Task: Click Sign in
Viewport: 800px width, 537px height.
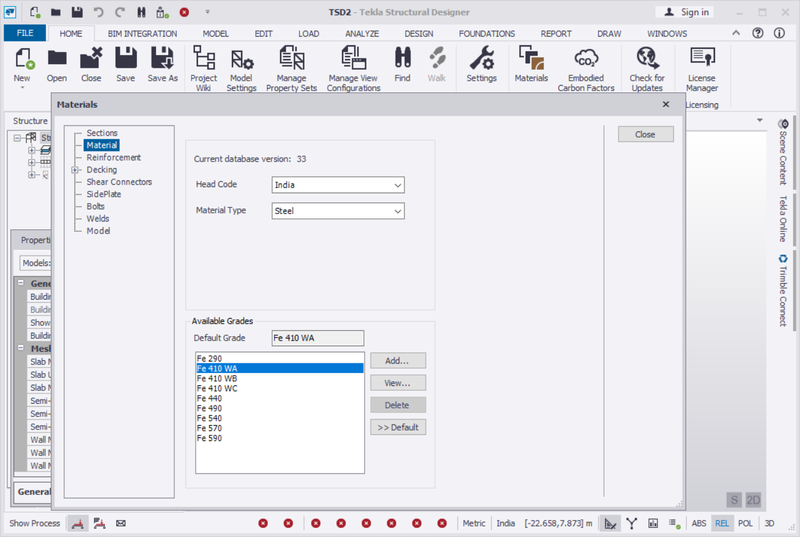Action: click(687, 12)
